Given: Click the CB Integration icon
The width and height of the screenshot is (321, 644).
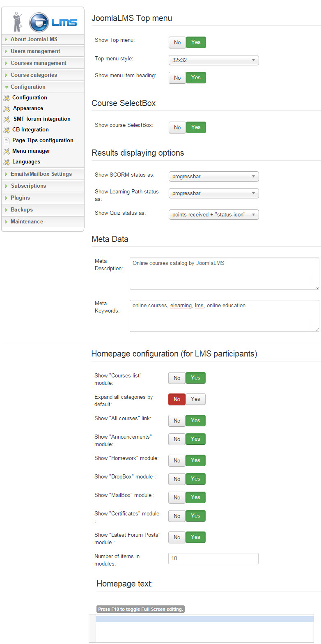Looking at the screenshot, I should (6, 130).
